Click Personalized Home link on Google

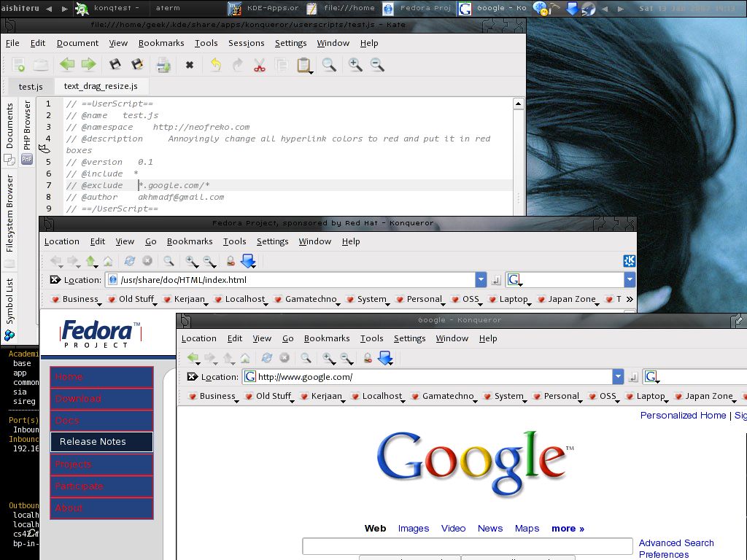683,415
